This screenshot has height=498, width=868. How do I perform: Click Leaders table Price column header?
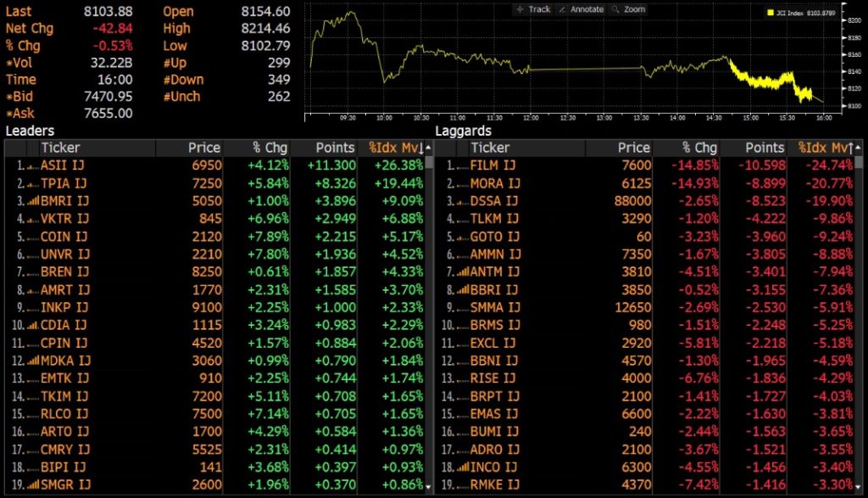tap(203, 148)
